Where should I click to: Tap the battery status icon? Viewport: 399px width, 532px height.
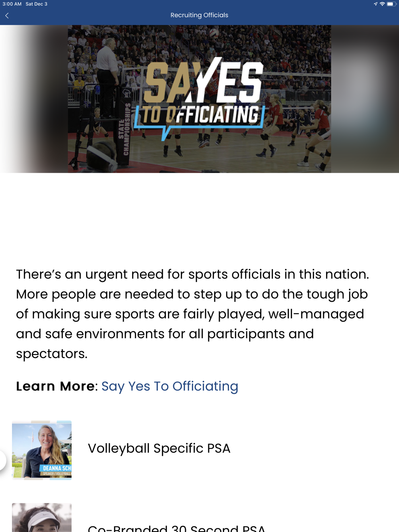click(391, 4)
